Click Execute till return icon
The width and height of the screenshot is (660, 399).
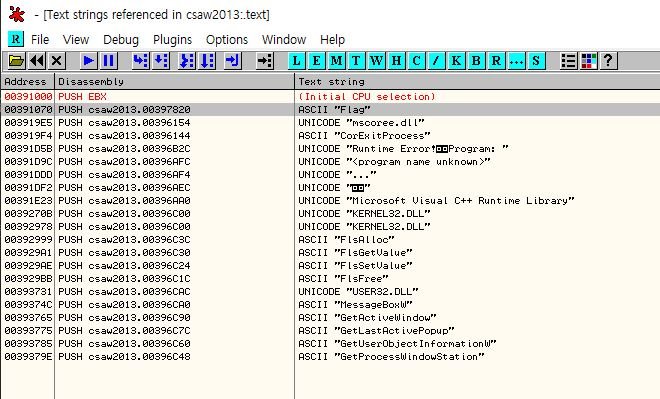(x=232, y=61)
